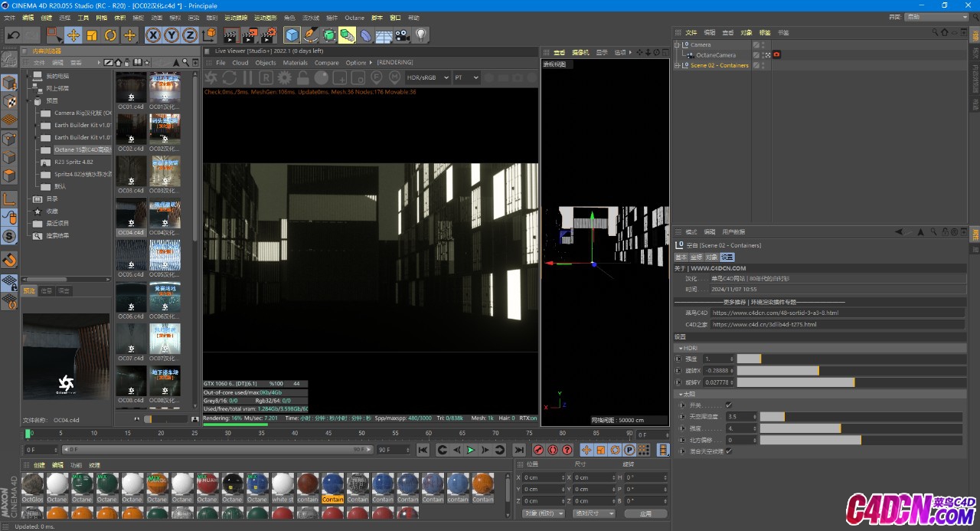Choose the Rotate tool icon
Screen dimensions: 980x531
(x=110, y=35)
